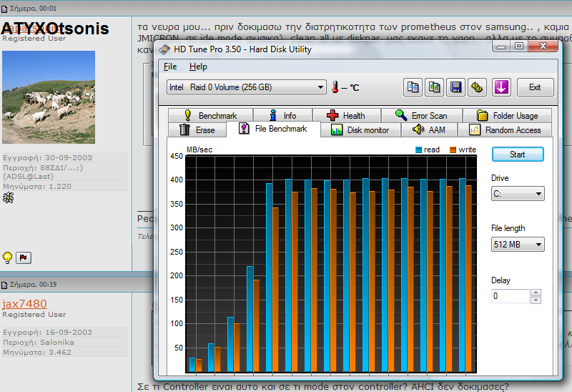572x392 pixels.
Task: Open the Benchmark tab
Action: [210, 115]
